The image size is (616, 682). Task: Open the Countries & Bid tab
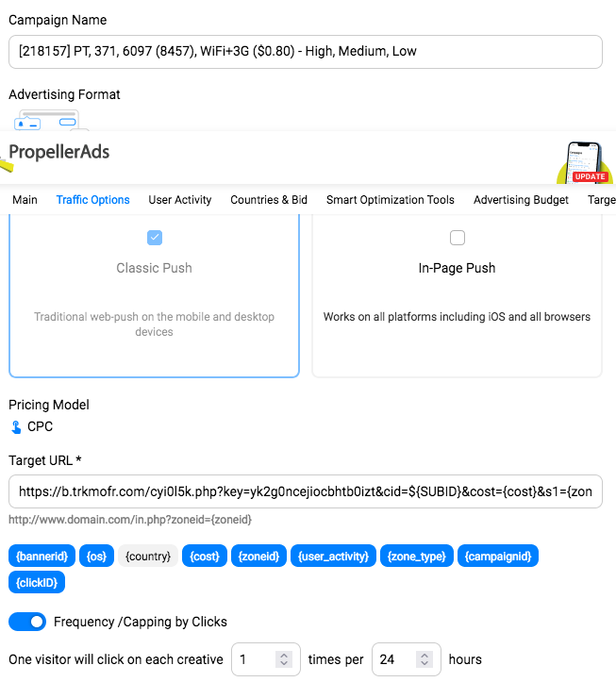pyautogui.click(x=269, y=200)
